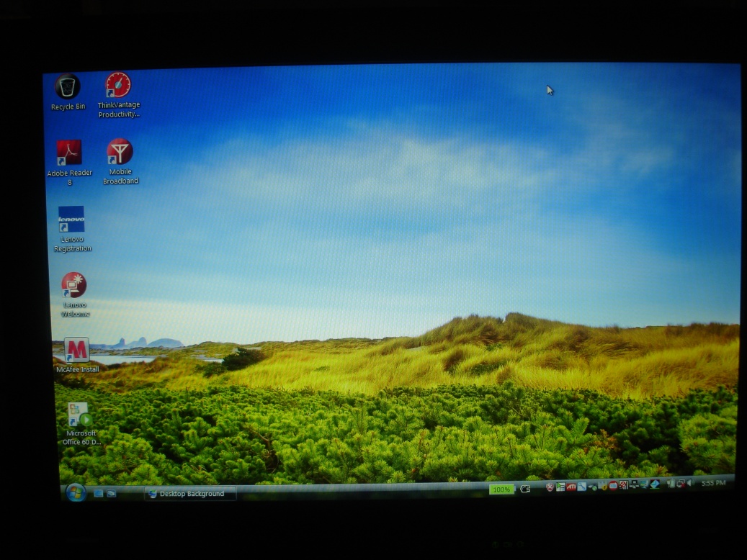
Task: Open the network computers tray icon
Action: pos(634,484)
